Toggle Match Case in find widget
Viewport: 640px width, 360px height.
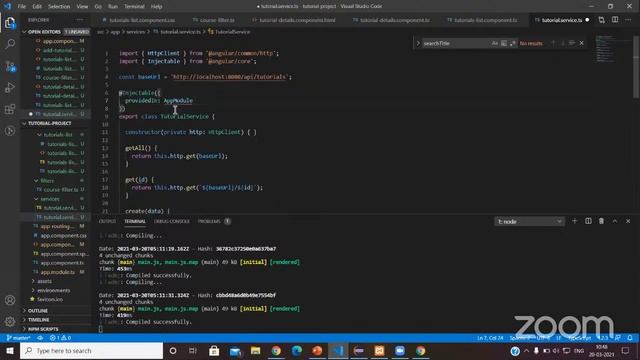point(495,43)
